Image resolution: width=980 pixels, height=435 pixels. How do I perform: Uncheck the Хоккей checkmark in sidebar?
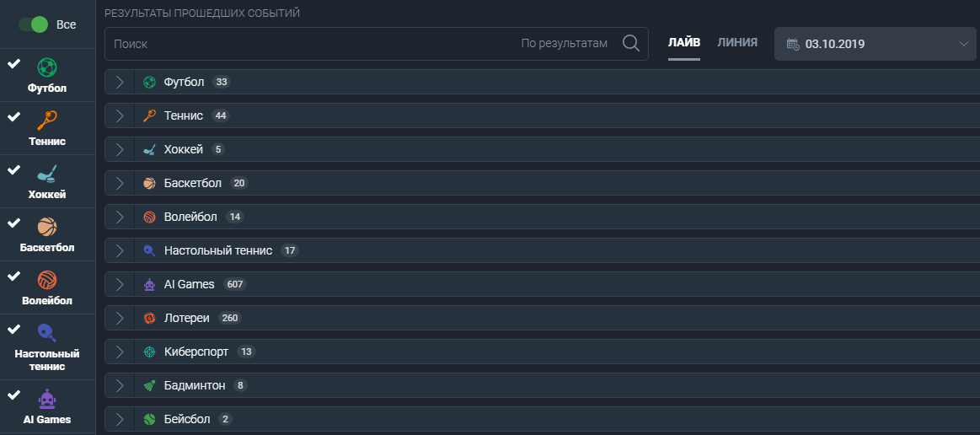(x=13, y=170)
